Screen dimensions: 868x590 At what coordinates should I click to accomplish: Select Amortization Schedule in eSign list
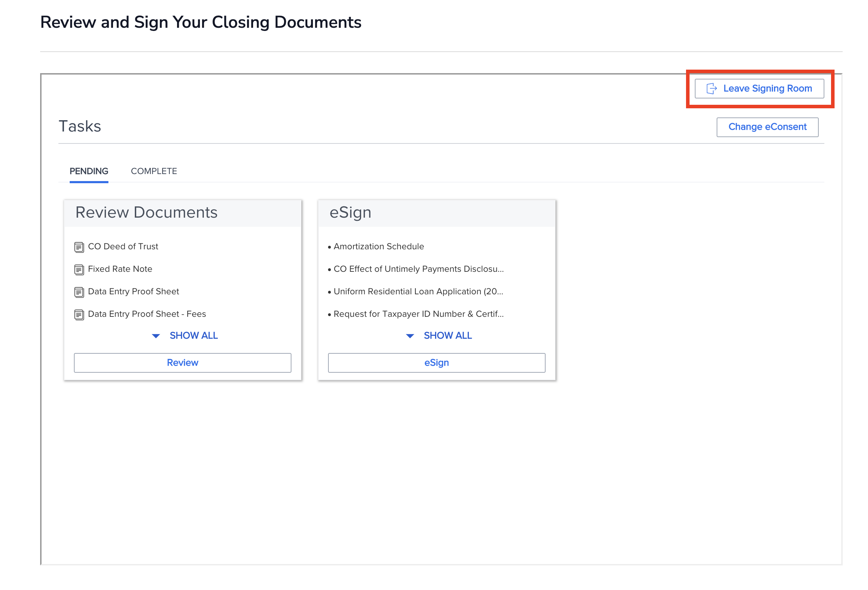click(378, 246)
